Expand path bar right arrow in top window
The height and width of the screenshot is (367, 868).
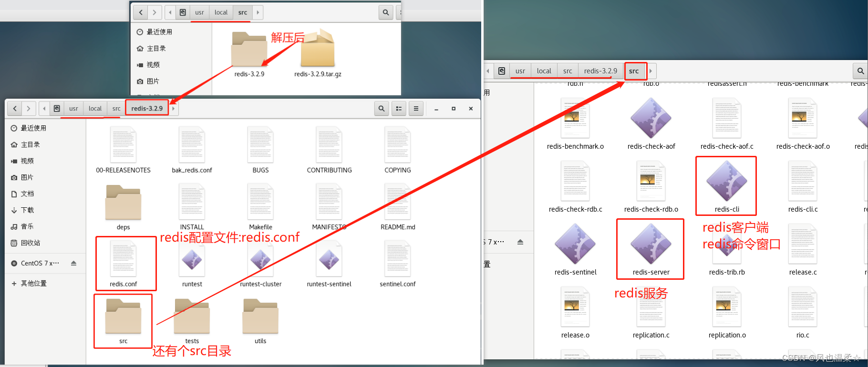point(258,12)
